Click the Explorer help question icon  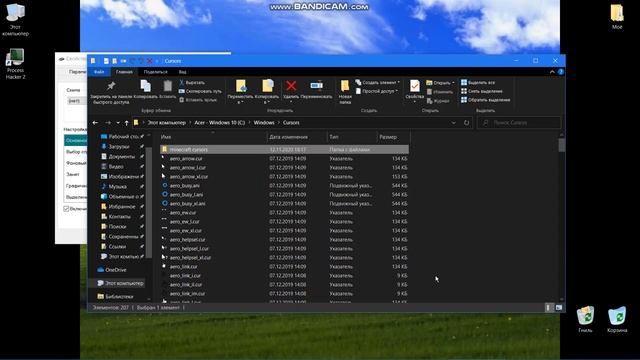click(x=561, y=72)
